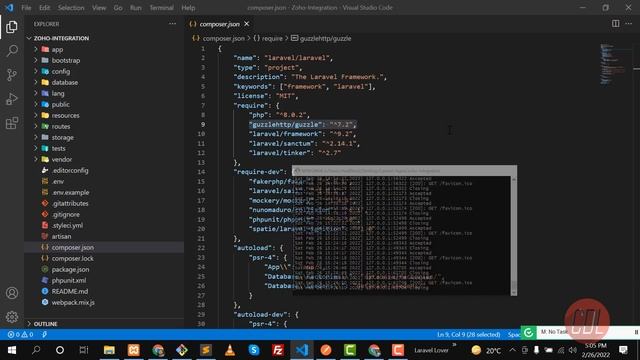Open the Run menu

pos(136,8)
